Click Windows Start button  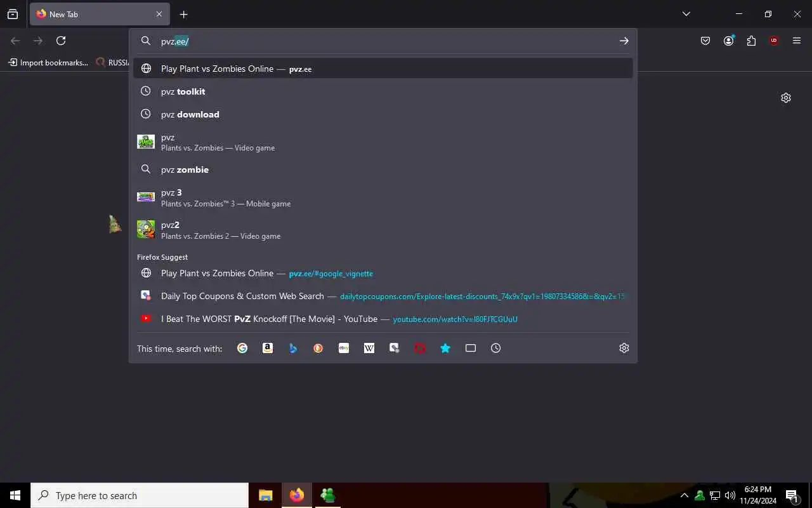click(x=15, y=495)
